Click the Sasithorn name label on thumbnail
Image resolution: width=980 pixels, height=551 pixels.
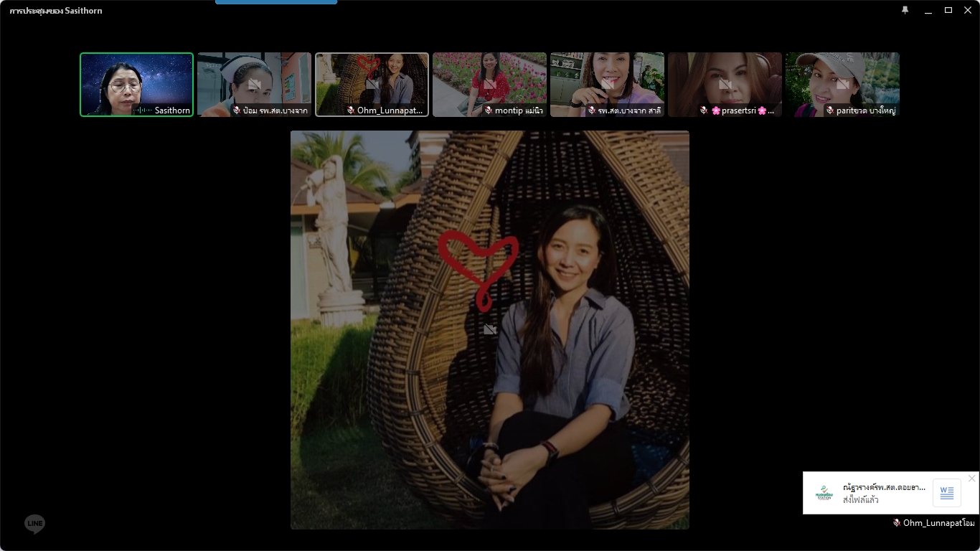[172, 110]
